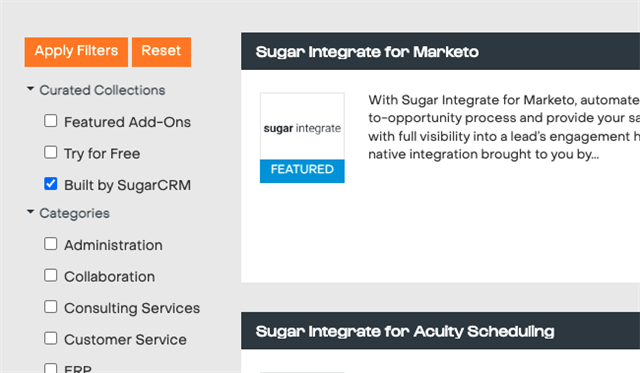Open Sugar Integrate for Acuity Scheduling listing
This screenshot has width=640, height=373.
pos(405,331)
